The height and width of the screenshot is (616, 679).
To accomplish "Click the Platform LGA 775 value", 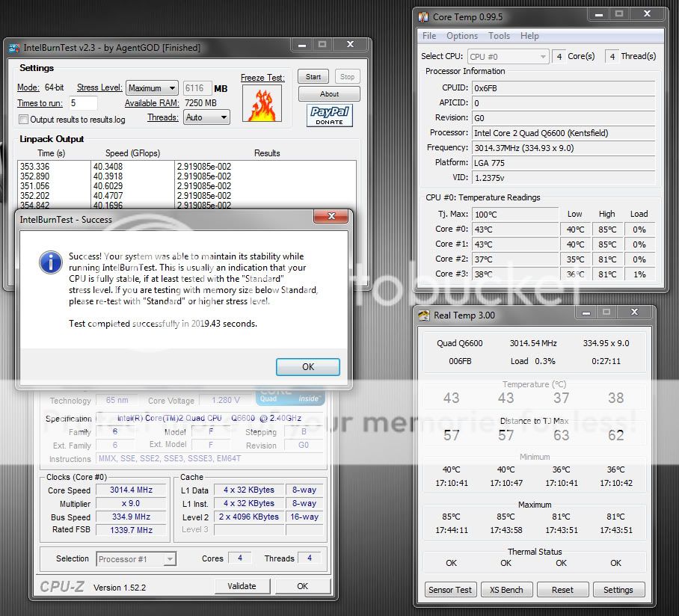I will pos(563,163).
